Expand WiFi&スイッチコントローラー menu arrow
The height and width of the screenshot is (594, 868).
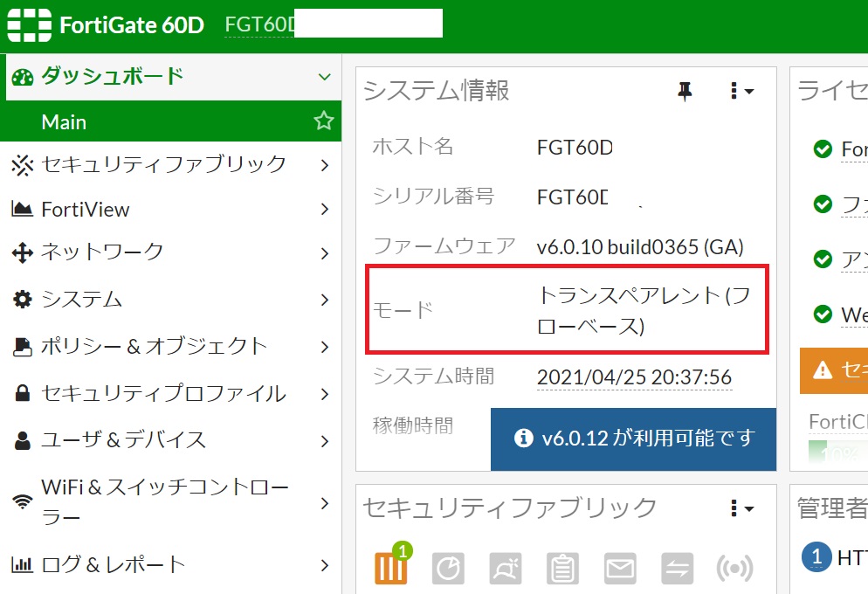pyautogui.click(x=325, y=503)
